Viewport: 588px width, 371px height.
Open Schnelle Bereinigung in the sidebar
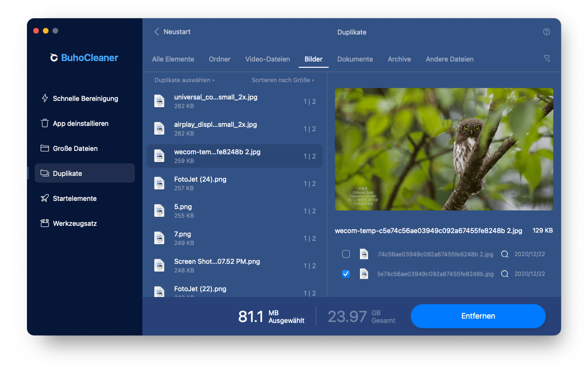point(85,99)
